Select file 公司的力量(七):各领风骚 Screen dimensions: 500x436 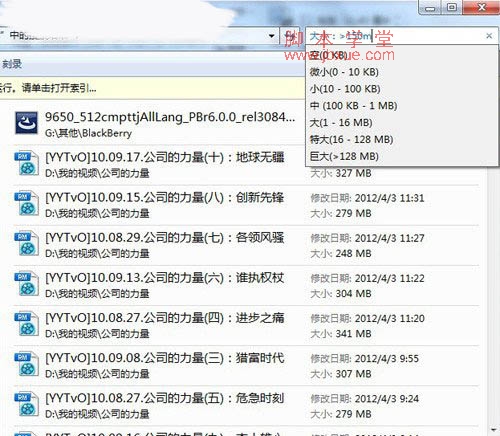coord(165,238)
